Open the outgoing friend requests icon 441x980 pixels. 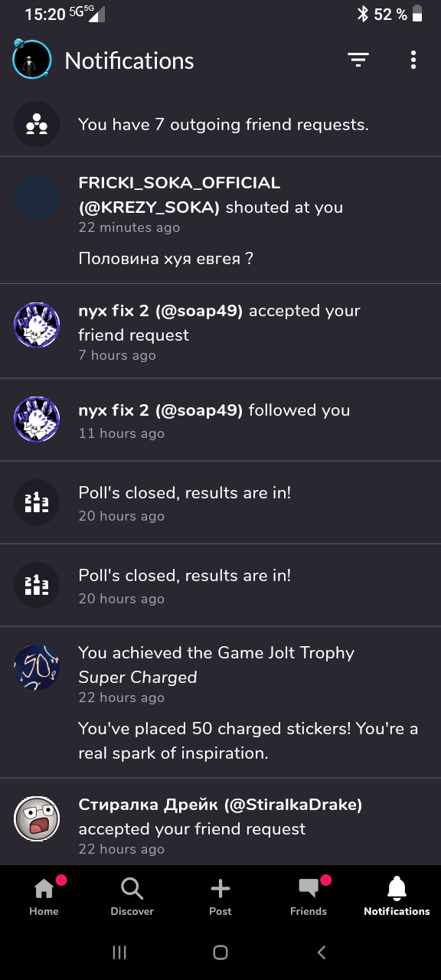37,124
